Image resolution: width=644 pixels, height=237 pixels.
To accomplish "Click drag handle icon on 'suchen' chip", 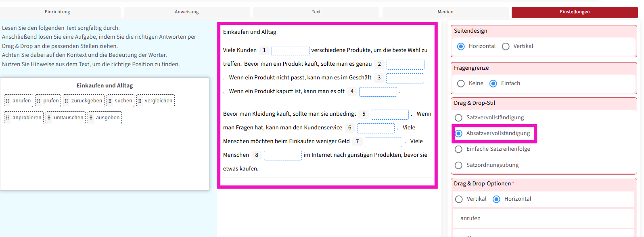I will click(x=110, y=101).
